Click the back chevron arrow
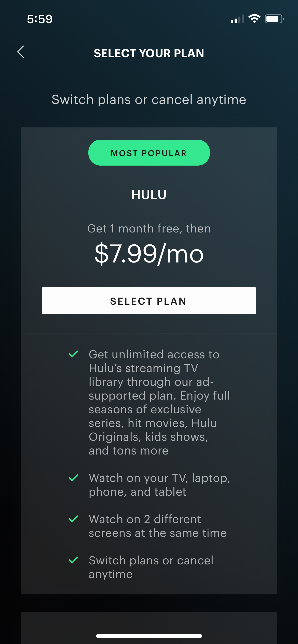 (x=21, y=52)
